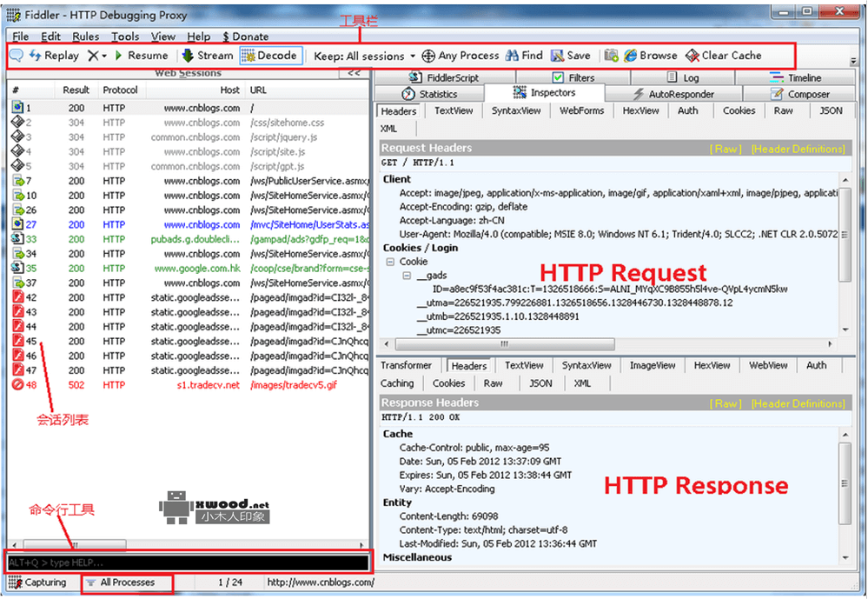Viewport: 868px width, 599px height.
Task: Click the Any Process target icon
Action: pyautogui.click(x=428, y=56)
